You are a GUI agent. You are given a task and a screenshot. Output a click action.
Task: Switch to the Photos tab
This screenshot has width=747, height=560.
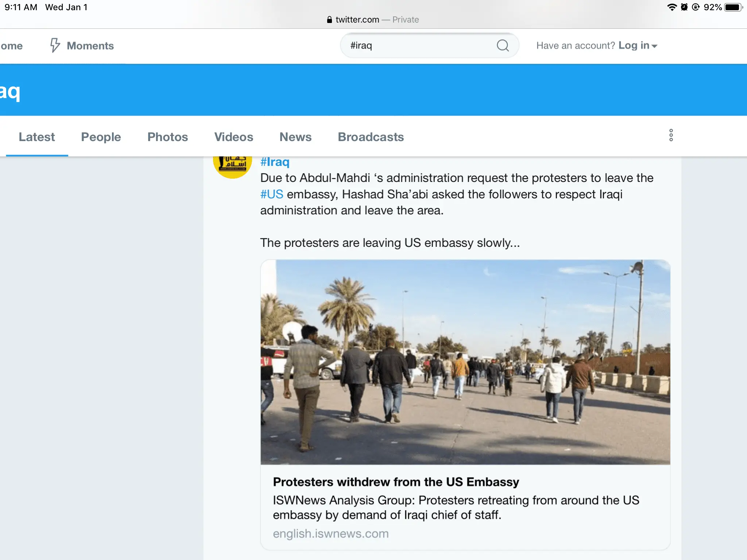click(167, 137)
